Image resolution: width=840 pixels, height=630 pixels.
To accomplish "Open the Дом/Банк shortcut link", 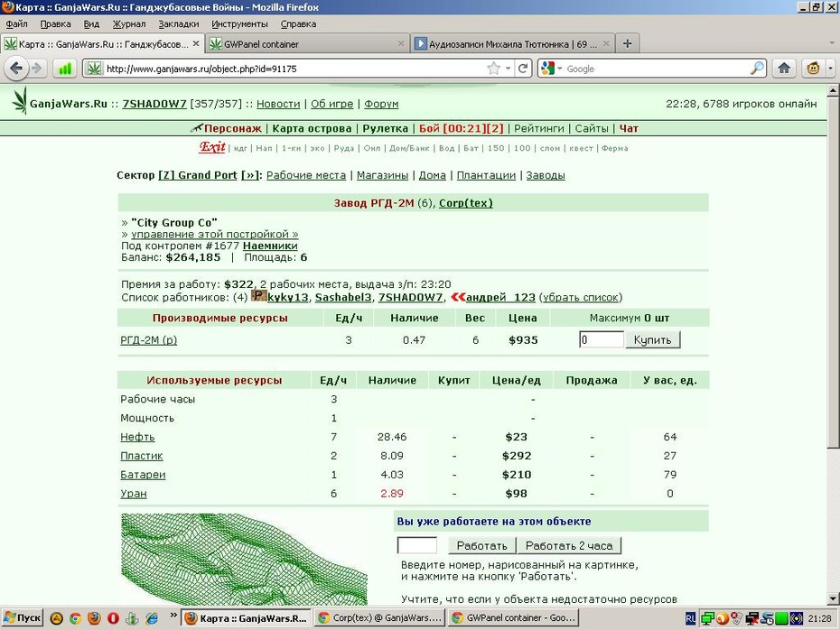I will point(409,148).
